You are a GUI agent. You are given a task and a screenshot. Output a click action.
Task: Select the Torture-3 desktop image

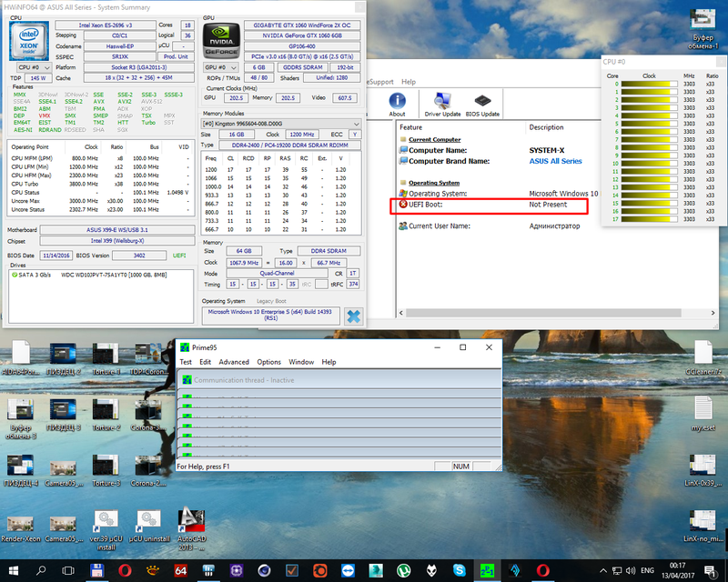pos(106,470)
